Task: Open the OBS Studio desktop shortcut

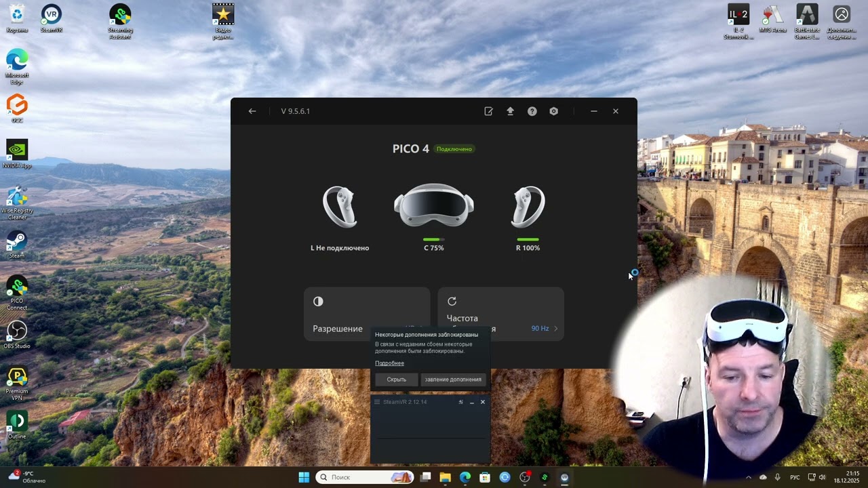Action: tap(17, 335)
